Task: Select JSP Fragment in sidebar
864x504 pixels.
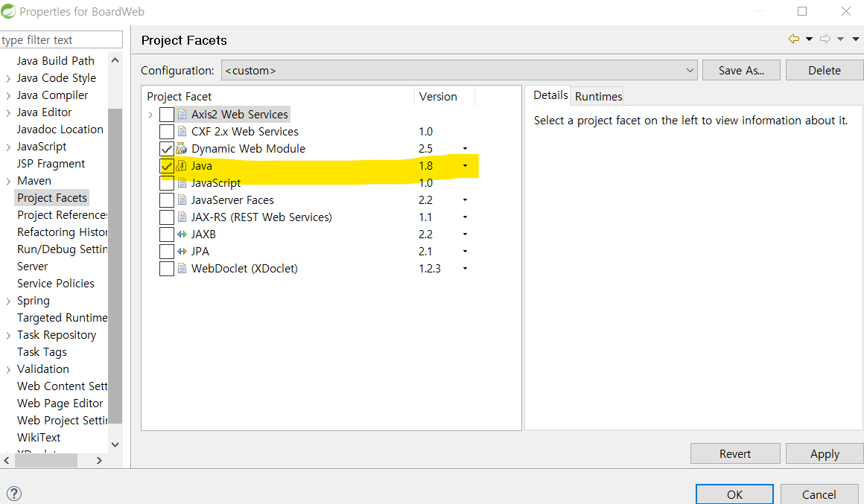Action: pyautogui.click(x=51, y=164)
